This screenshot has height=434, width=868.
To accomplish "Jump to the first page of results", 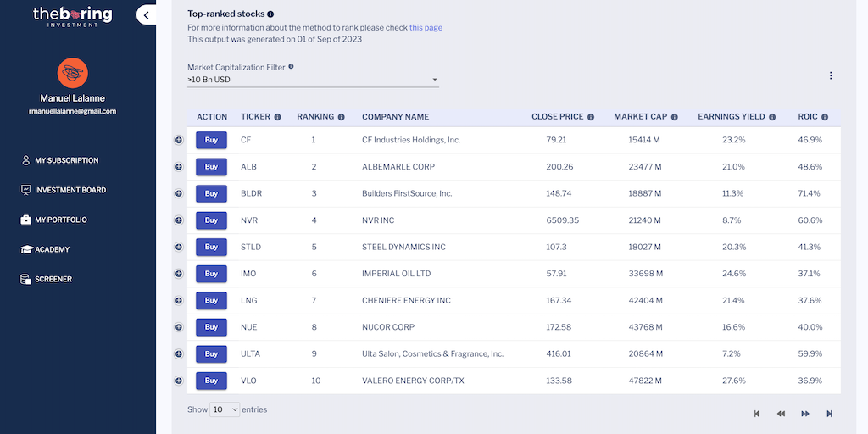I will 757,414.
